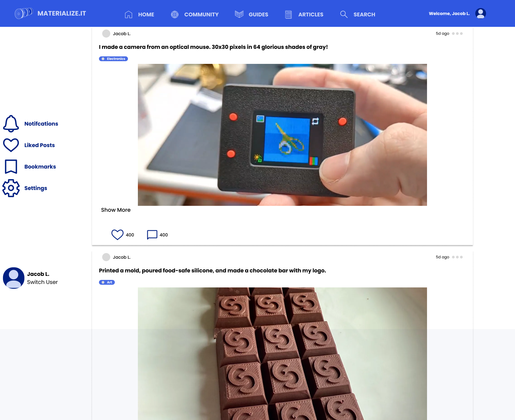Open the Articles nav item
This screenshot has height=420, width=515.
click(304, 14)
